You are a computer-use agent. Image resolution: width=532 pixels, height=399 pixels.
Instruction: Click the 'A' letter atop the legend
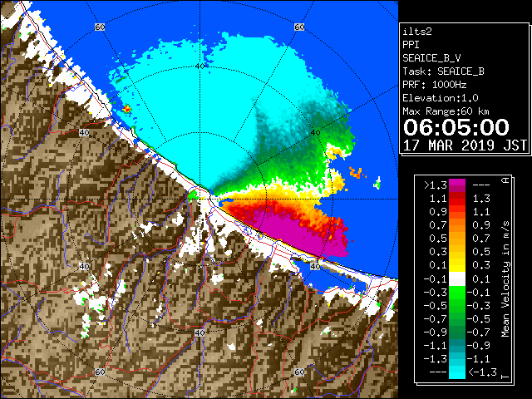point(505,180)
